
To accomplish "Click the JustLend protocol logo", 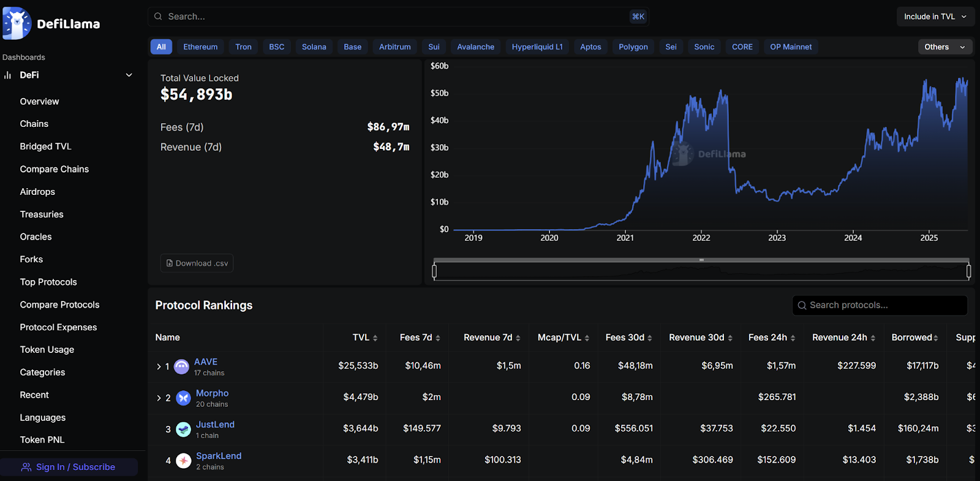I will click(183, 430).
